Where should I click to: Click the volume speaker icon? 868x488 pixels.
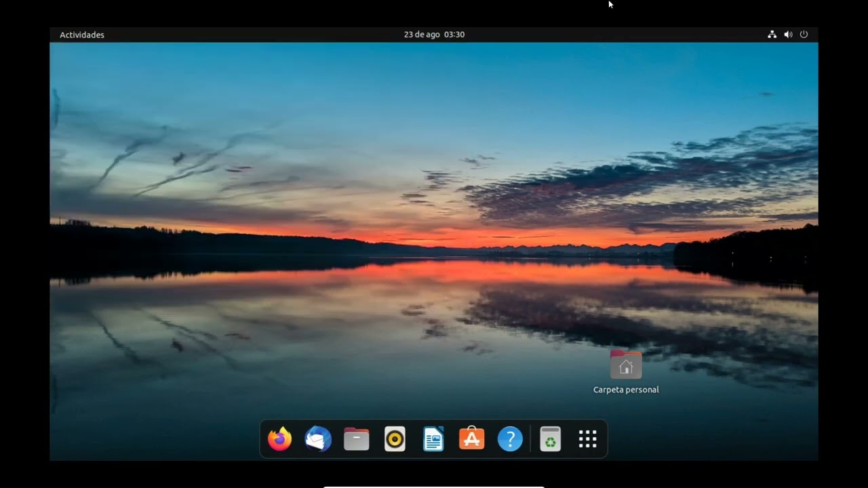click(788, 35)
